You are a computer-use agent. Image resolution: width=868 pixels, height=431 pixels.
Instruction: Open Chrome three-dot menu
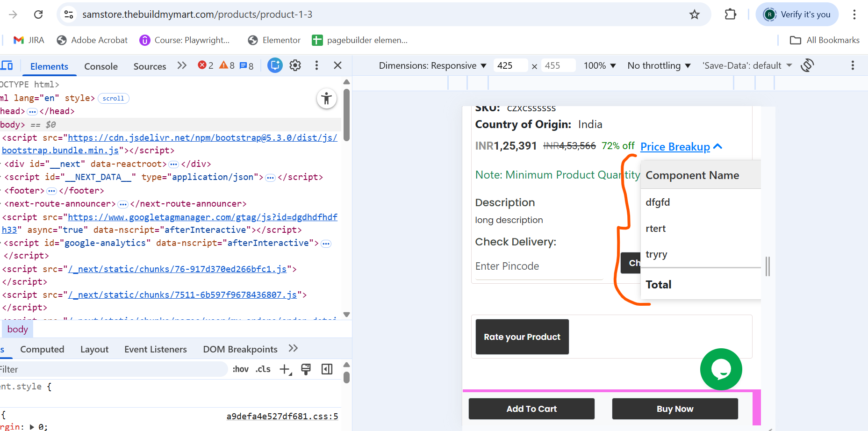coord(854,14)
